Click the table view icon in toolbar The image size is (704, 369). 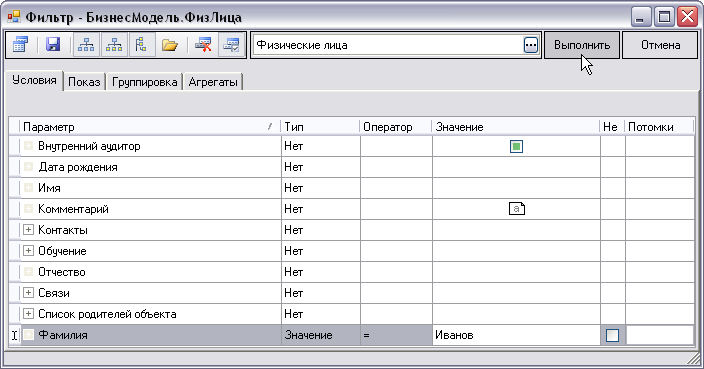pyautogui.click(x=20, y=45)
